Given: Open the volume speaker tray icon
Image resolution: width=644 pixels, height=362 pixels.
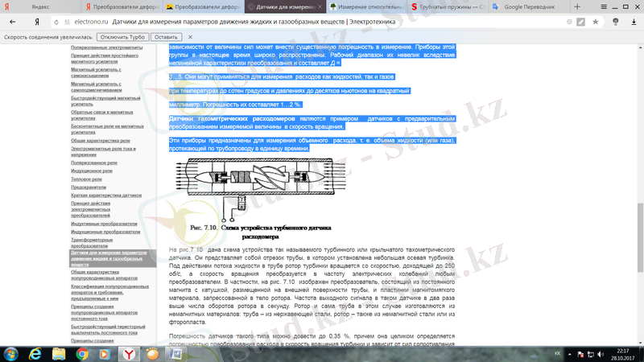Looking at the screenshot, I should (x=601, y=354).
